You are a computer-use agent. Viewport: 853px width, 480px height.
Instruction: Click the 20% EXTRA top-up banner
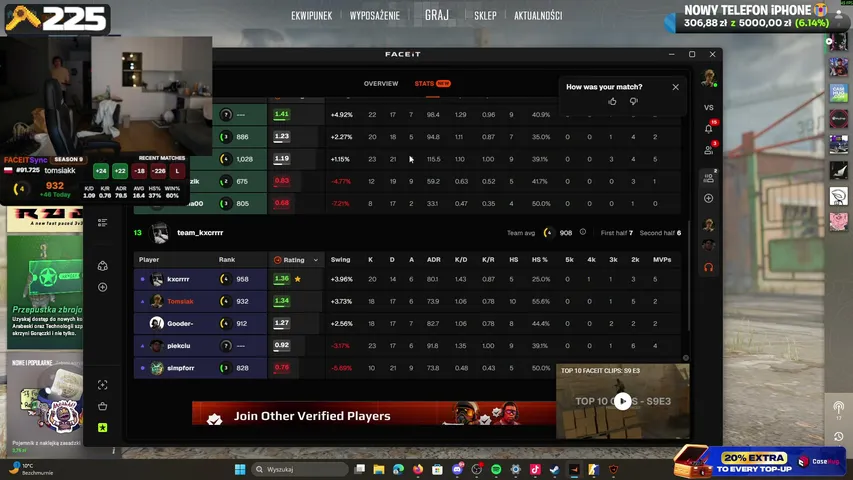coord(759,461)
